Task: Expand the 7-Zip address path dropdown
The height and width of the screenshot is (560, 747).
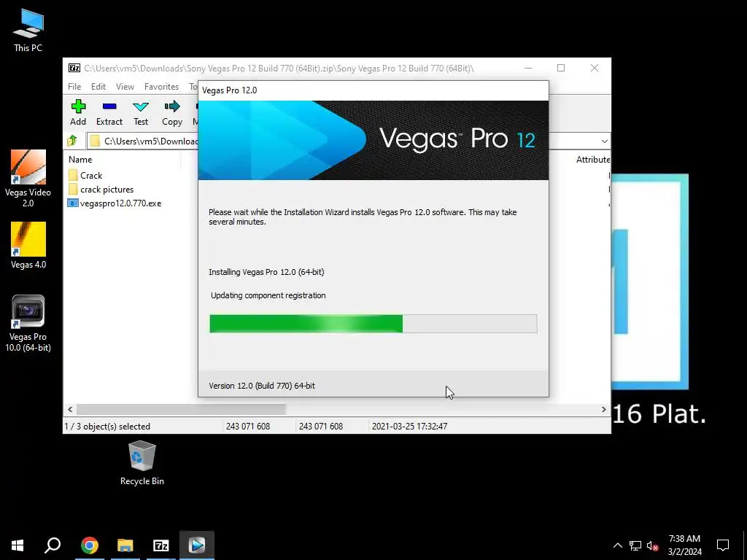Action: (604, 141)
